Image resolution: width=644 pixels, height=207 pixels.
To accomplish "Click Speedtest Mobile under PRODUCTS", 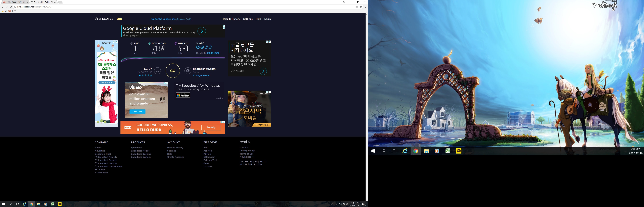I will [140, 151].
